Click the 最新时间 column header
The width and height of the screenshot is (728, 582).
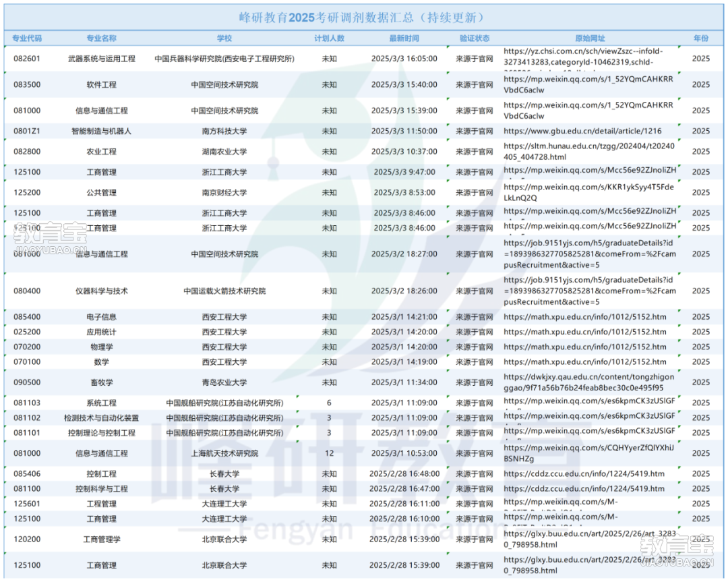point(404,38)
